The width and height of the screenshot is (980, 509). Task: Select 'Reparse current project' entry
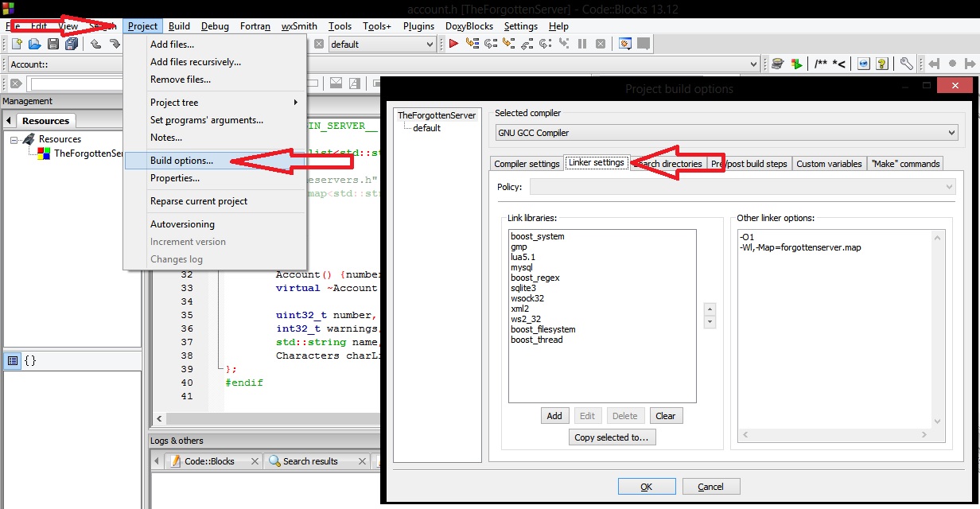[215, 201]
